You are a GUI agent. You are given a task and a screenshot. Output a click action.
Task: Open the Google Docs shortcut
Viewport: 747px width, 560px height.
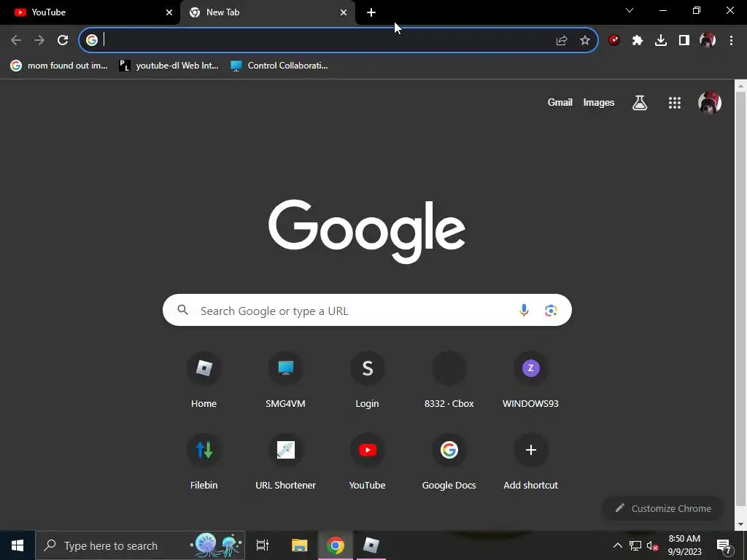click(x=449, y=462)
